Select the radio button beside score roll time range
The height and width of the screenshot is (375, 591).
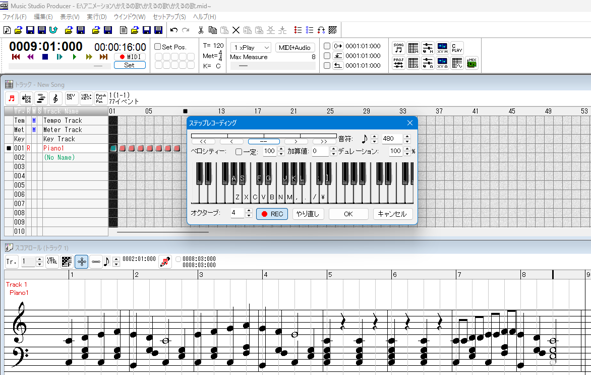pyautogui.click(x=178, y=259)
